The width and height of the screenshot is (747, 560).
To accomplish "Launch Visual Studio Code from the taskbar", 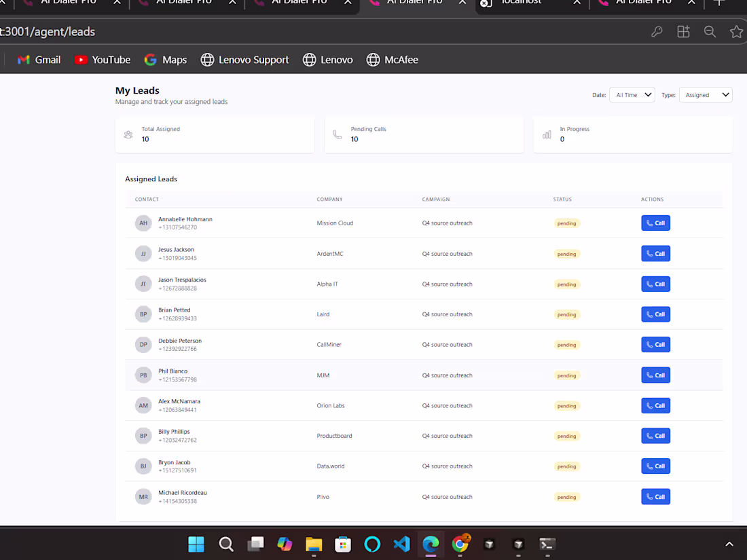I will (x=401, y=544).
